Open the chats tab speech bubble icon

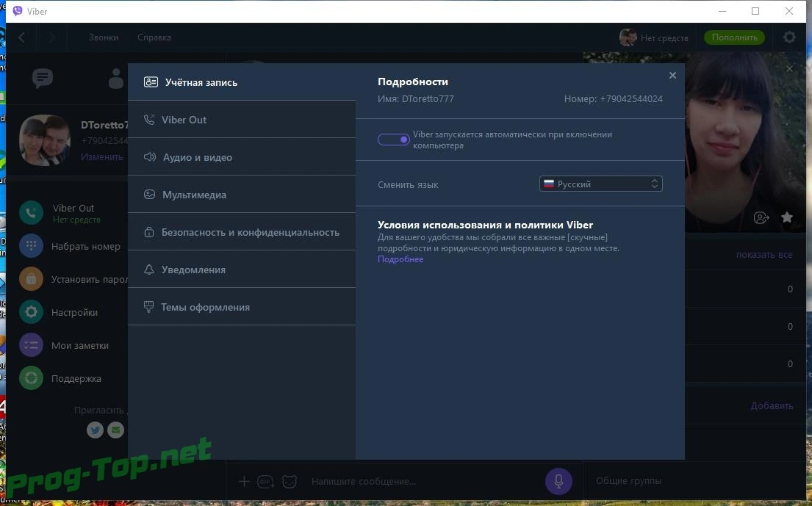[43, 78]
